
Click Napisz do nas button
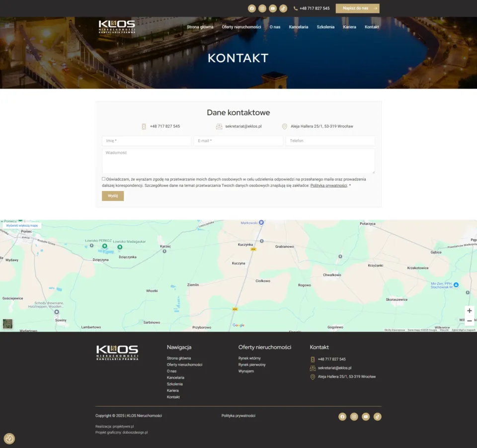click(x=357, y=8)
